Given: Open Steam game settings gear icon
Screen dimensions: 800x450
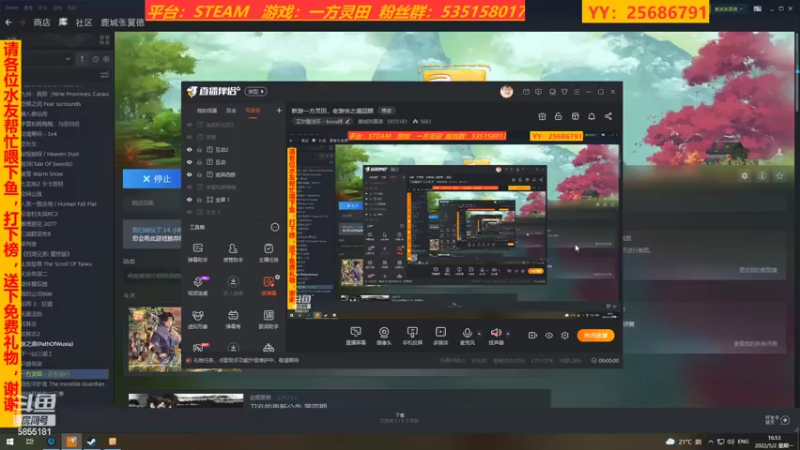Looking at the screenshot, I should 744,176.
